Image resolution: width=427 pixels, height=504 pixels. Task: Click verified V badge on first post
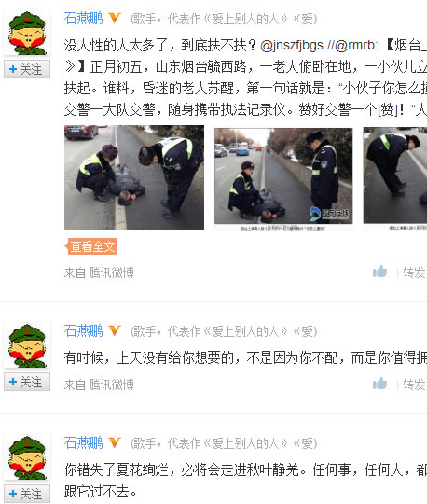(x=115, y=18)
